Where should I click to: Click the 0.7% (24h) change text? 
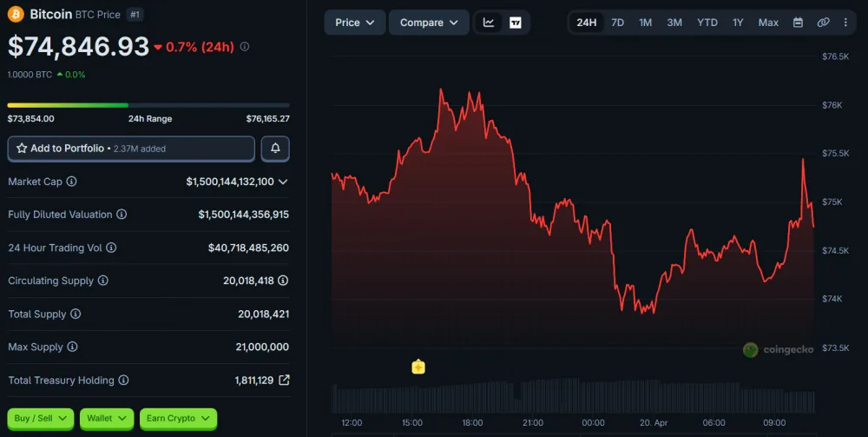click(x=200, y=47)
